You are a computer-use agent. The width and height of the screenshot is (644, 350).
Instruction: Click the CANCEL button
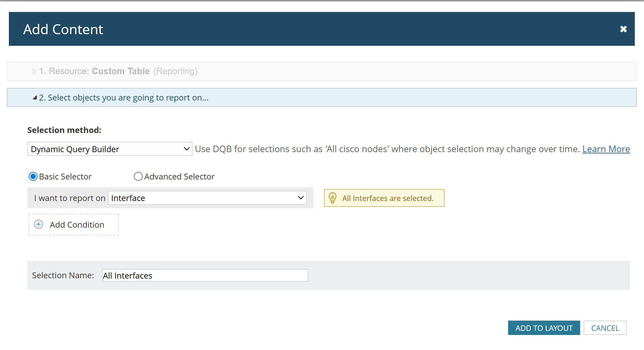pyautogui.click(x=605, y=328)
